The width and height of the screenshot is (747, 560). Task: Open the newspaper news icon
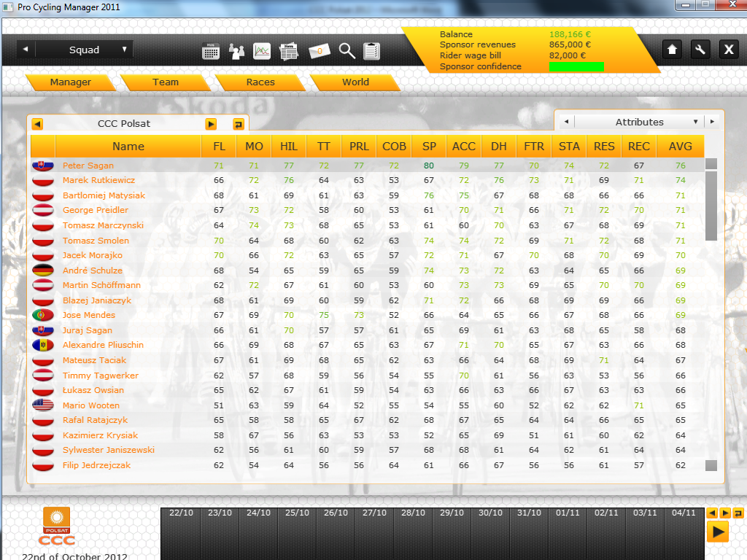289,51
